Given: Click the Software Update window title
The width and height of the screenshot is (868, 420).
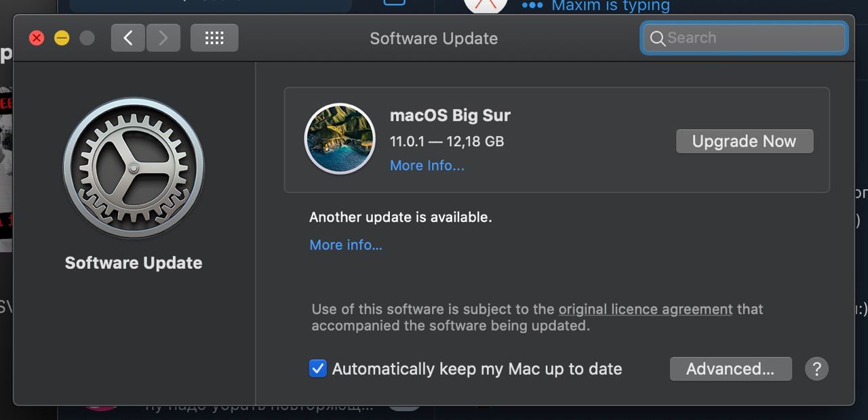Looking at the screenshot, I should click(434, 38).
